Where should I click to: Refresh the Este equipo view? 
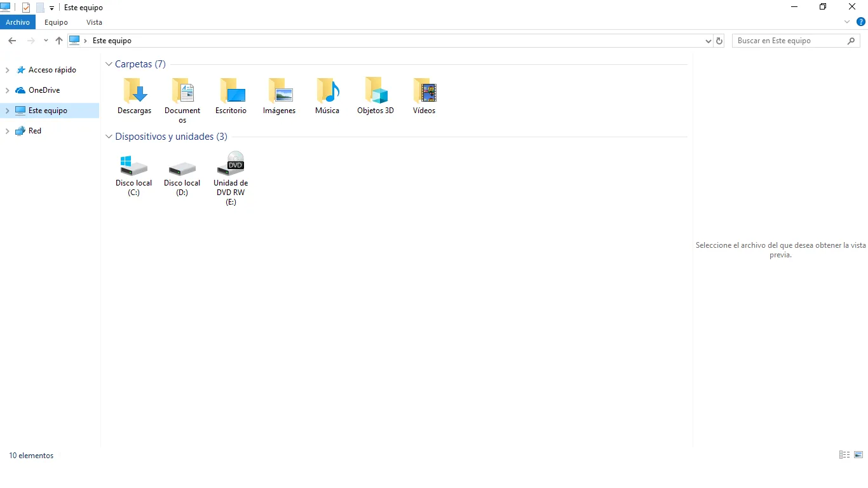pyautogui.click(x=719, y=41)
